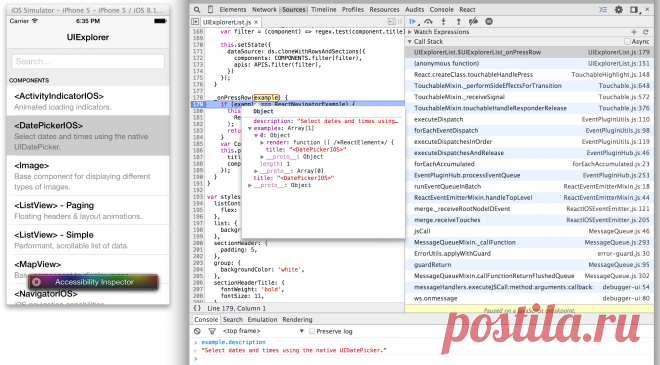Viewport: 660px width, 365px height.
Task: Close the UIExplorerList.js file tab
Action: click(x=256, y=22)
